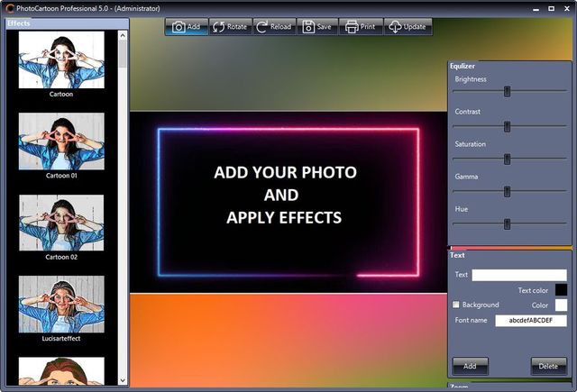Click the Contrast slider handle
The image size is (577, 392).
pyautogui.click(x=508, y=126)
